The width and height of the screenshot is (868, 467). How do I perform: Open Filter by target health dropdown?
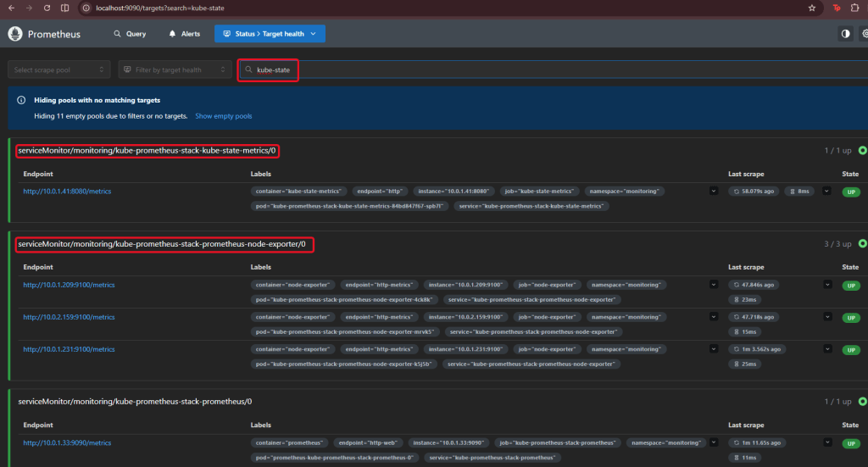[175, 69]
